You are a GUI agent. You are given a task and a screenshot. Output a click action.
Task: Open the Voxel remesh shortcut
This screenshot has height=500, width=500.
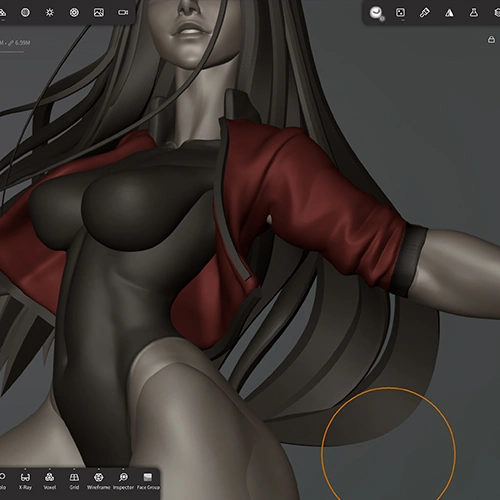(x=50, y=481)
